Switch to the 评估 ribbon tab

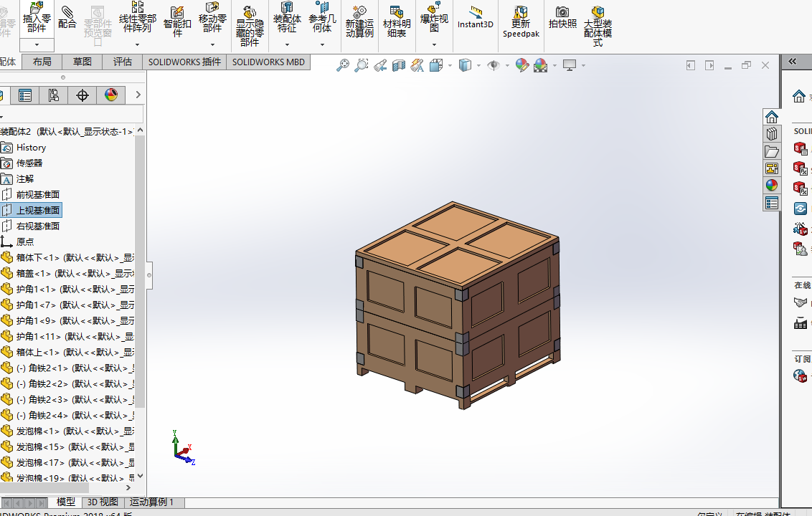coord(123,62)
